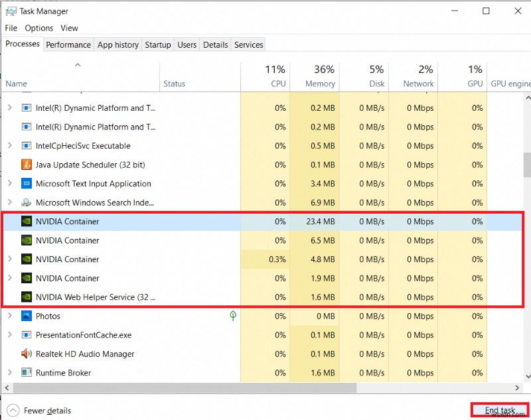The image size is (531, 420).
Task: Click the Microsoft Windows Search Indexer icon
Action: point(27,202)
